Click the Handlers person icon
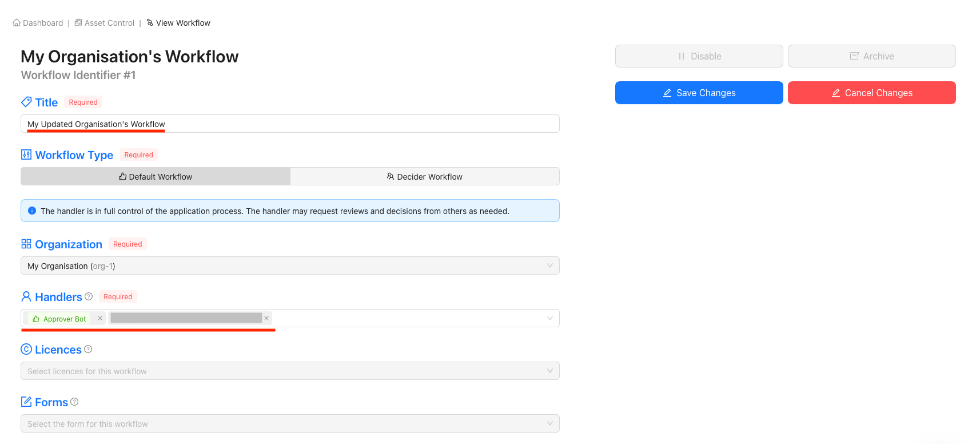Viewport: 980px width, 444px height. tap(26, 296)
